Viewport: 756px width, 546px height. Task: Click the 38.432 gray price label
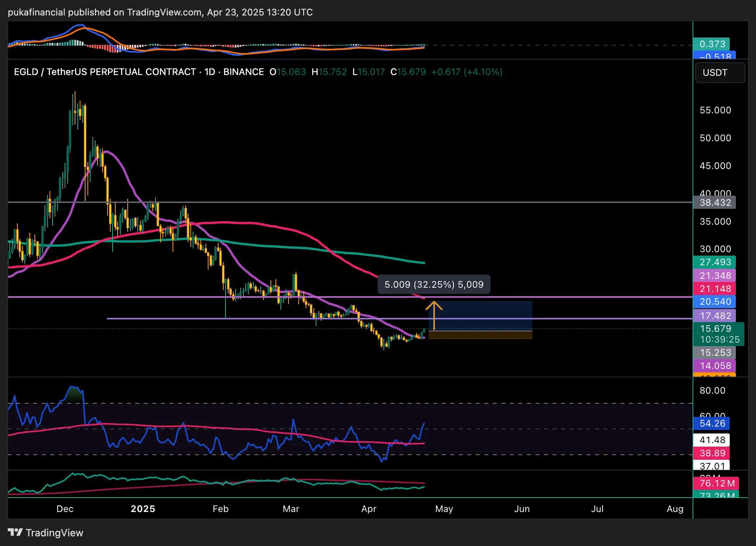pos(715,203)
